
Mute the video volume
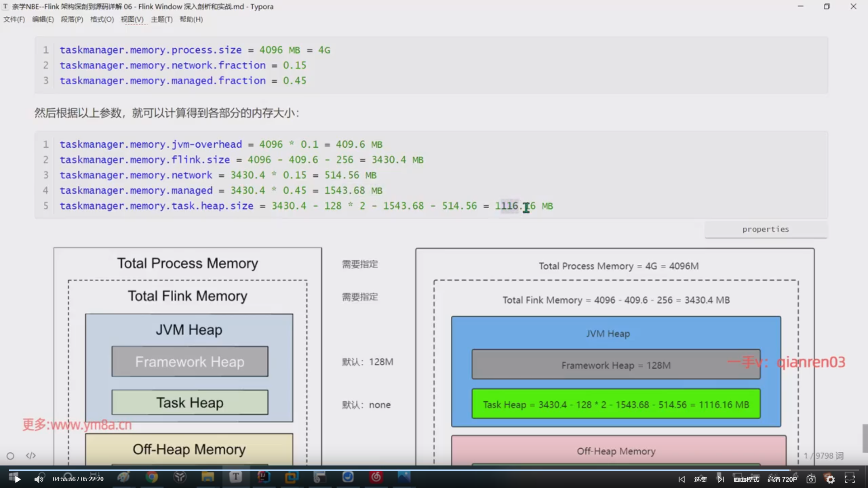[39, 479]
